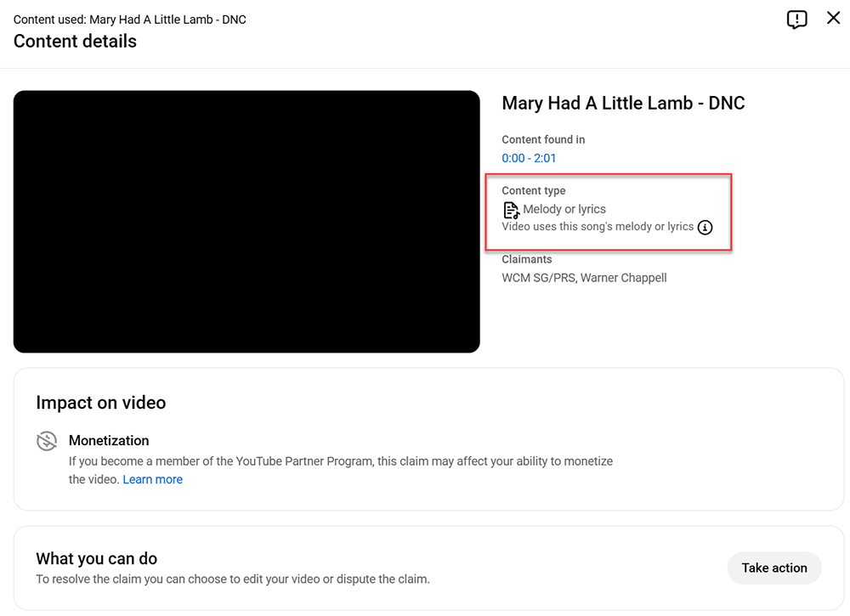Select the 'Melody or lyrics' text

point(564,209)
